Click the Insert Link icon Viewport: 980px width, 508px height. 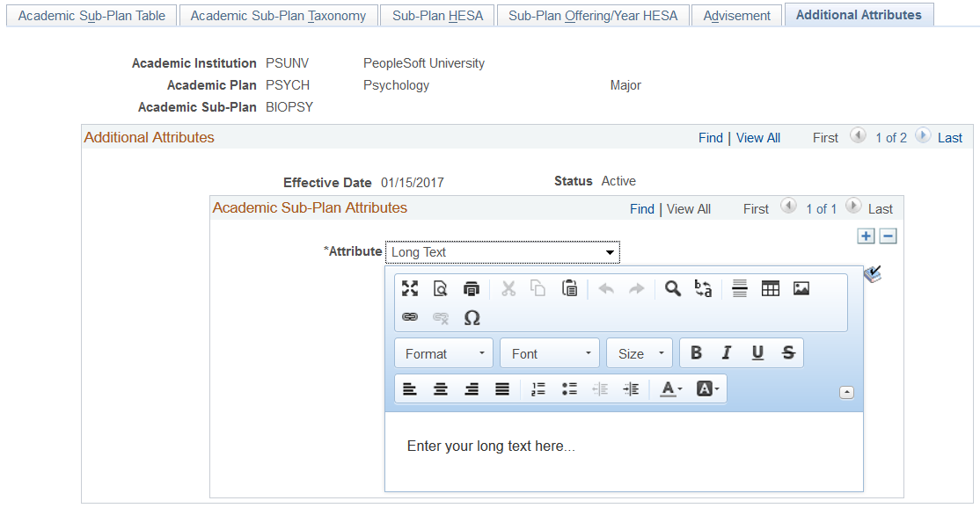tap(410, 318)
